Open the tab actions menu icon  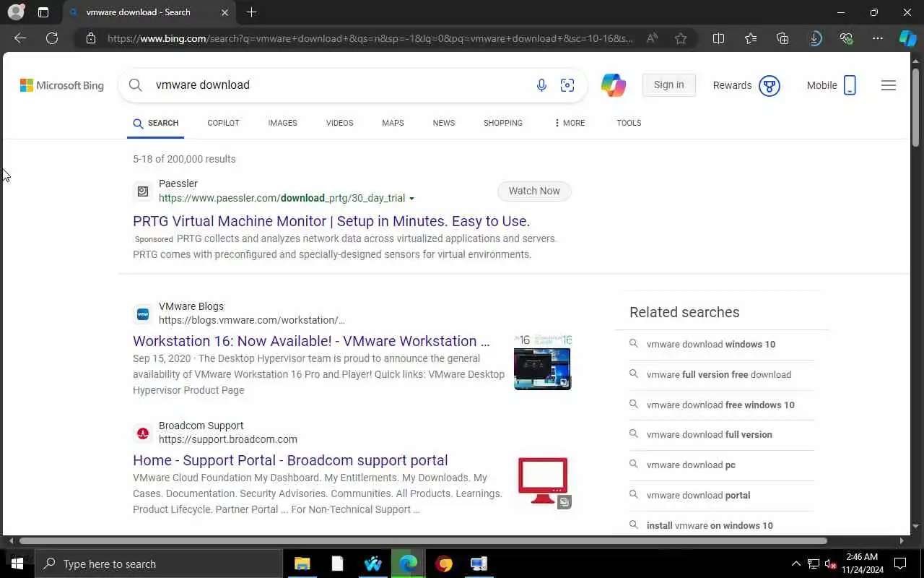[x=43, y=12]
